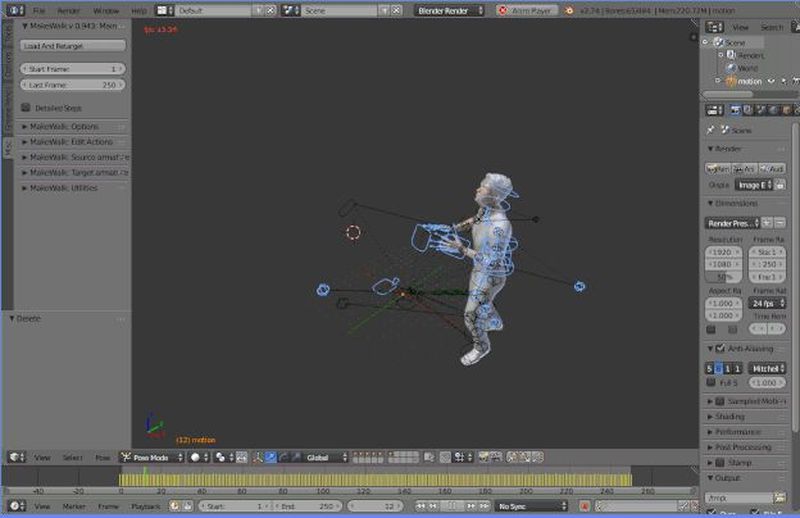Open the File menu

(39, 10)
